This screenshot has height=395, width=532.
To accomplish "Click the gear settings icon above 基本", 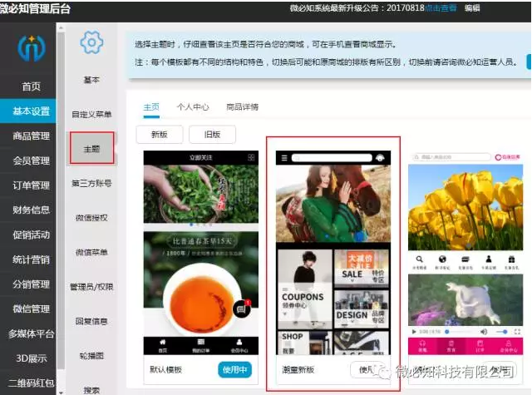I will coord(91,42).
